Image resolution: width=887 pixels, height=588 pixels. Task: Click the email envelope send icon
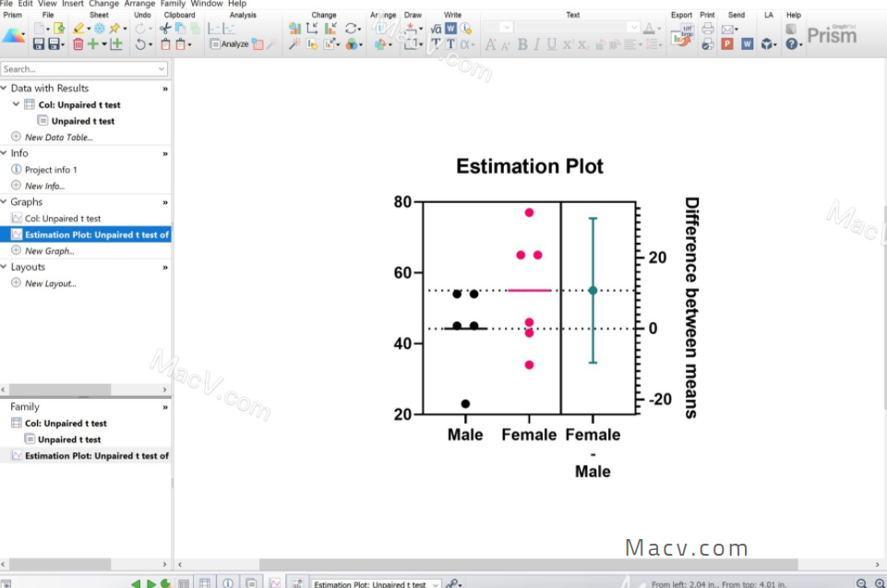point(728,29)
